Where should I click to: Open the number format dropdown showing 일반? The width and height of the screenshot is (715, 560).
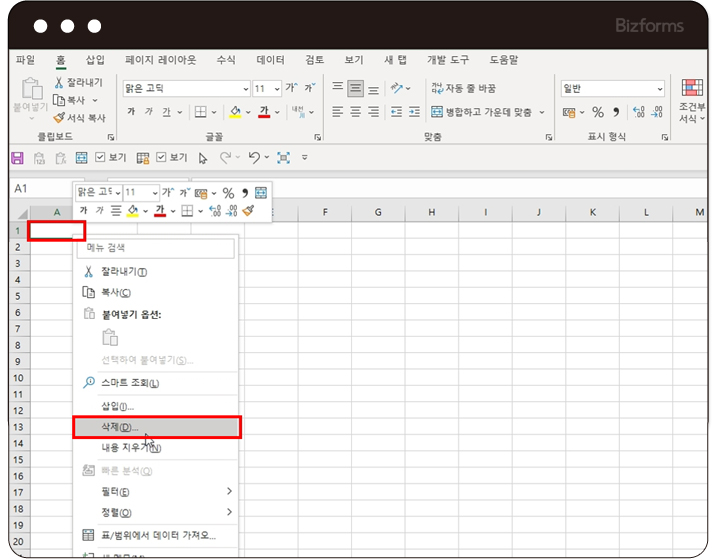tap(612, 88)
